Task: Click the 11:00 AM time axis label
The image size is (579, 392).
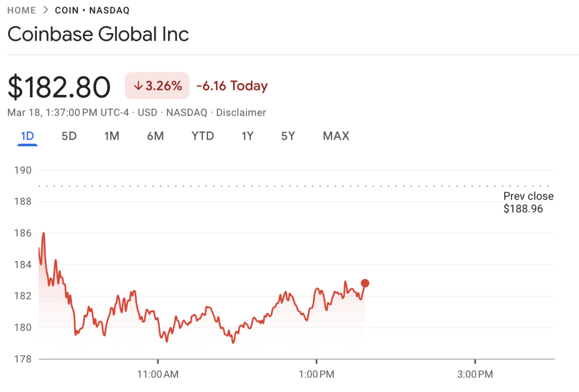Action: (x=158, y=374)
